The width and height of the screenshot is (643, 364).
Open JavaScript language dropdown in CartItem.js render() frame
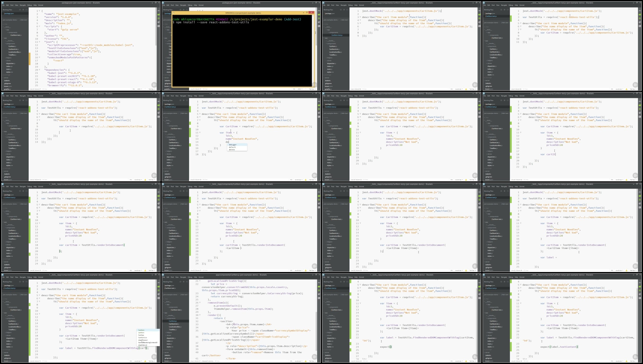298,361
